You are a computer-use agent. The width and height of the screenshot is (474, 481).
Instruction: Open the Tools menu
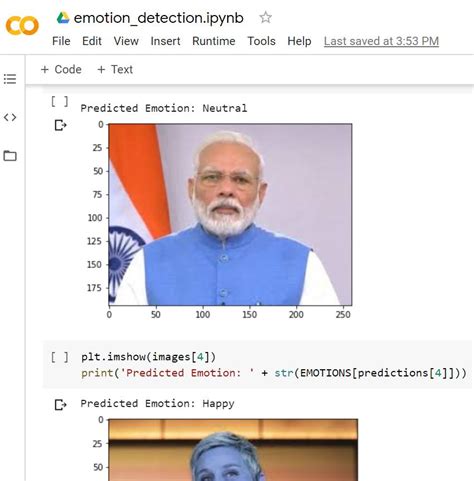tap(261, 41)
